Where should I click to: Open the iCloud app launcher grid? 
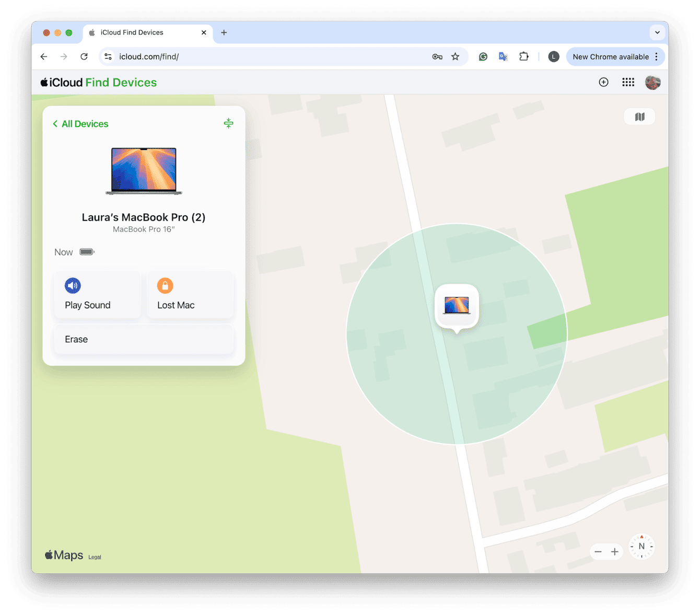click(628, 82)
